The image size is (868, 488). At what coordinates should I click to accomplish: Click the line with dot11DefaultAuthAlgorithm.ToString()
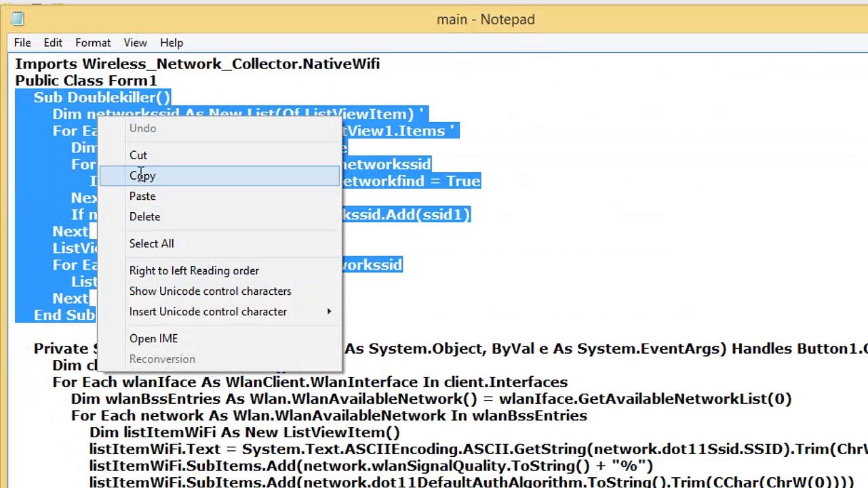pos(472,483)
